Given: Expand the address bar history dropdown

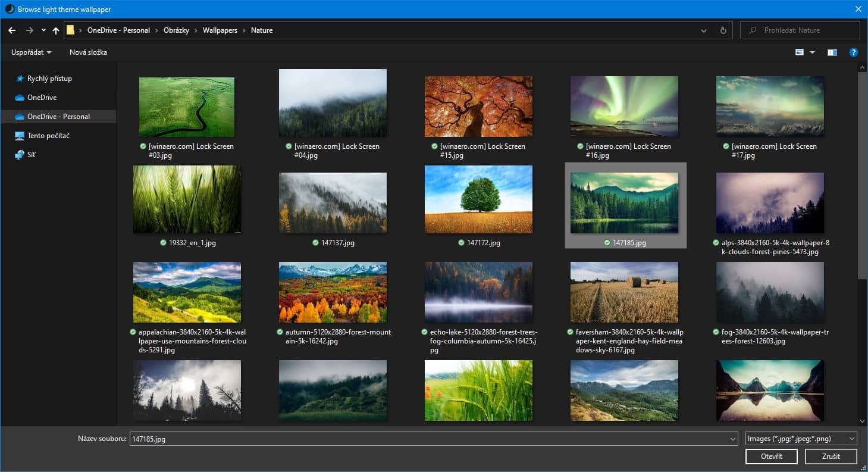Looking at the screenshot, I should (x=704, y=30).
